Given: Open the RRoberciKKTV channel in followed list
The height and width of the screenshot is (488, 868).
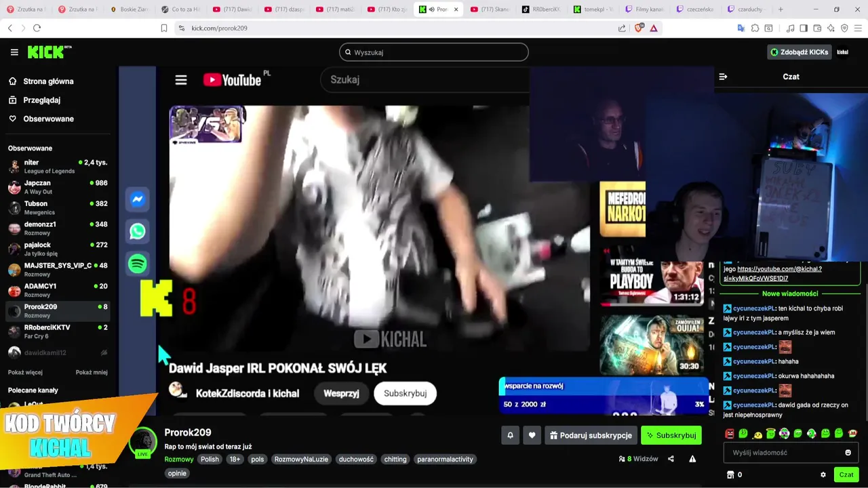Looking at the screenshot, I should click(58, 331).
